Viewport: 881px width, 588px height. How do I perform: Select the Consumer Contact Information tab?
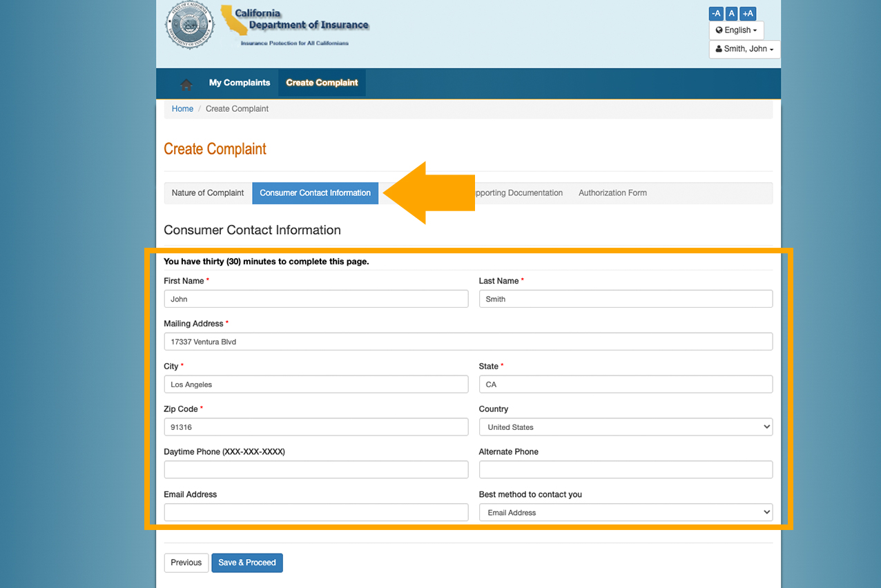[316, 193]
